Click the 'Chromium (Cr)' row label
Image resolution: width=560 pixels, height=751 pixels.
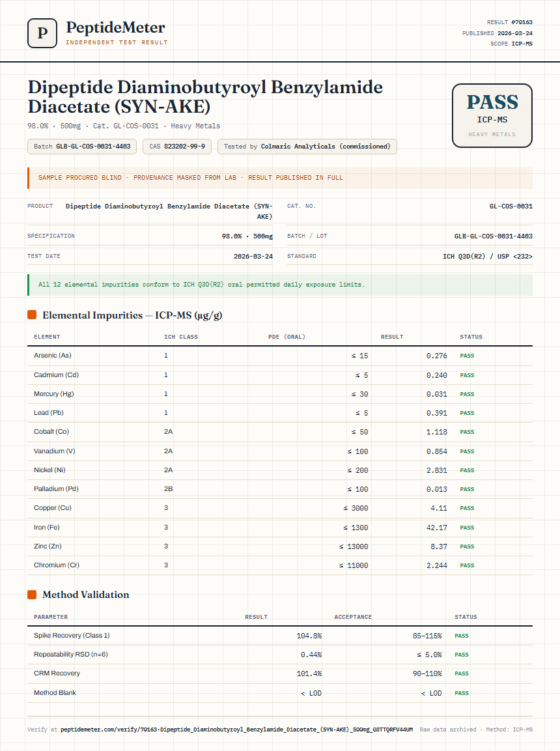pyautogui.click(x=57, y=565)
